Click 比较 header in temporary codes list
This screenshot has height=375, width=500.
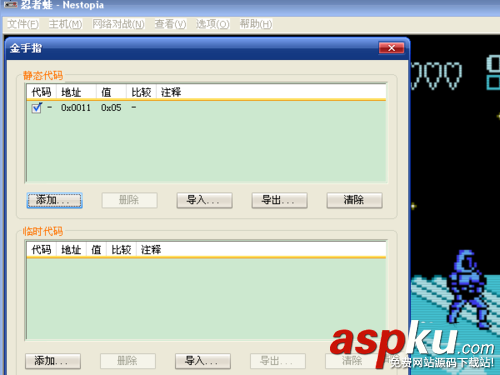coord(121,249)
